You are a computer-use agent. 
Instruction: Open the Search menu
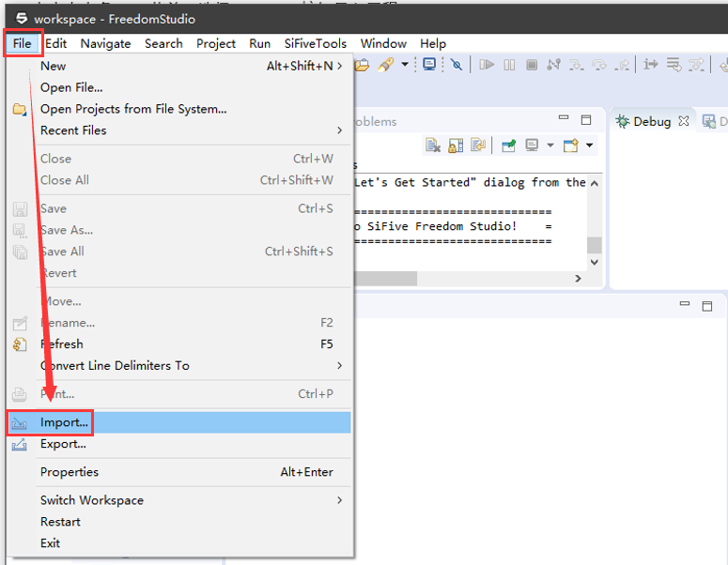[163, 43]
